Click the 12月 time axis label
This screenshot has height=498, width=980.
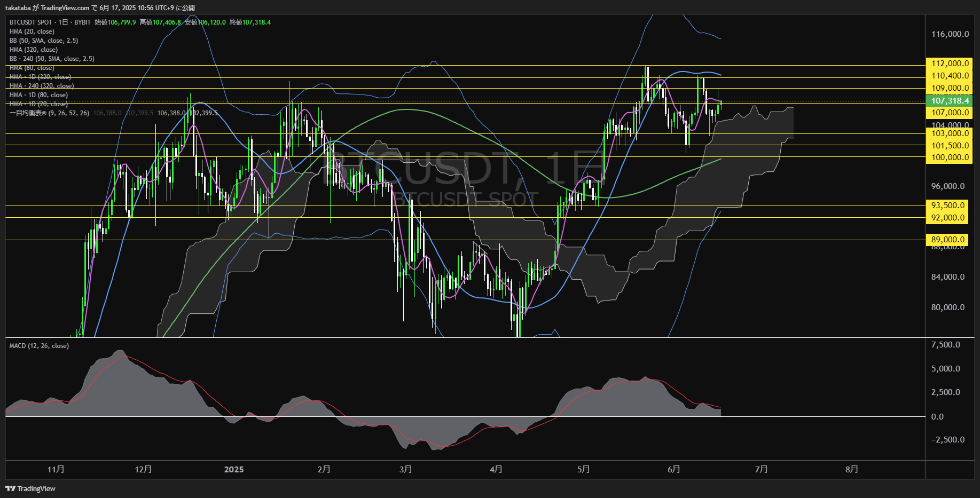(144, 469)
